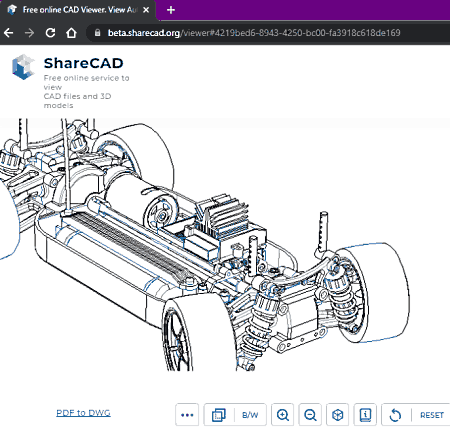Reload the current page

(50, 33)
